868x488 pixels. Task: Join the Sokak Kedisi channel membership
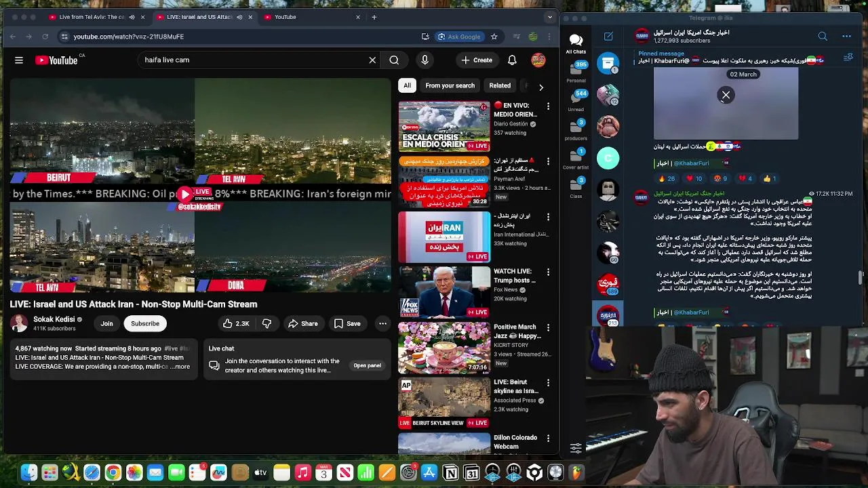107,324
